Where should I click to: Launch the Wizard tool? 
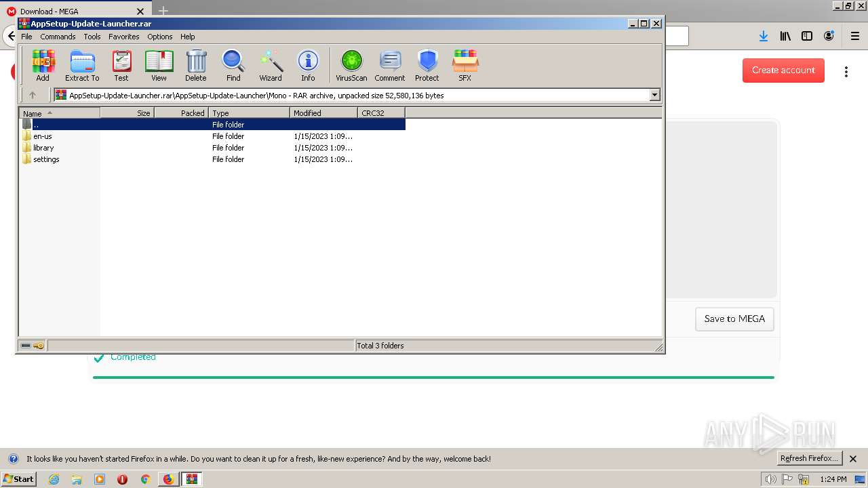coord(271,66)
